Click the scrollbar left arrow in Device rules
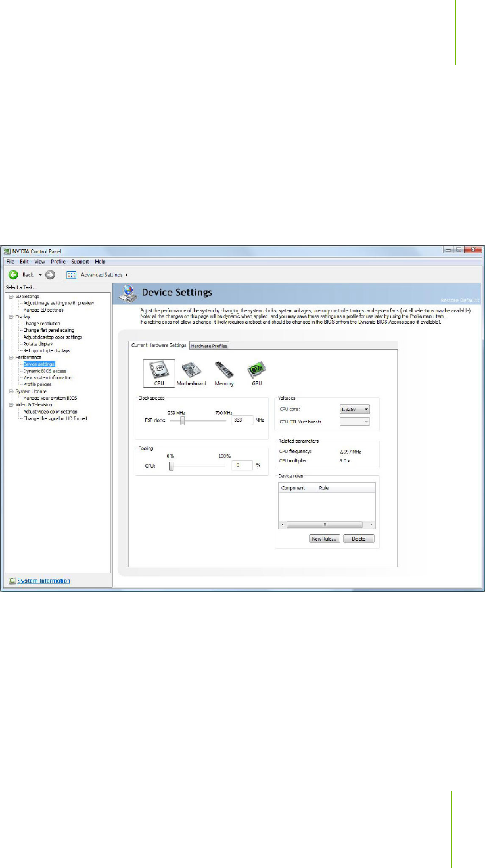 [282, 525]
